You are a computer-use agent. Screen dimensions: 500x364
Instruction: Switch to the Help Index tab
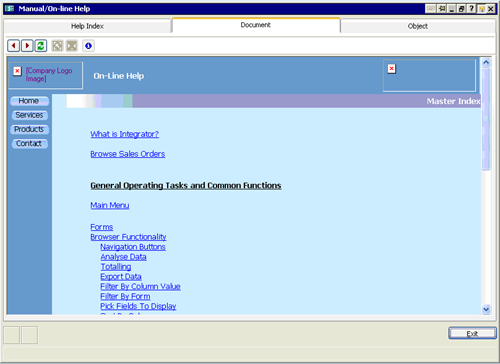click(87, 26)
